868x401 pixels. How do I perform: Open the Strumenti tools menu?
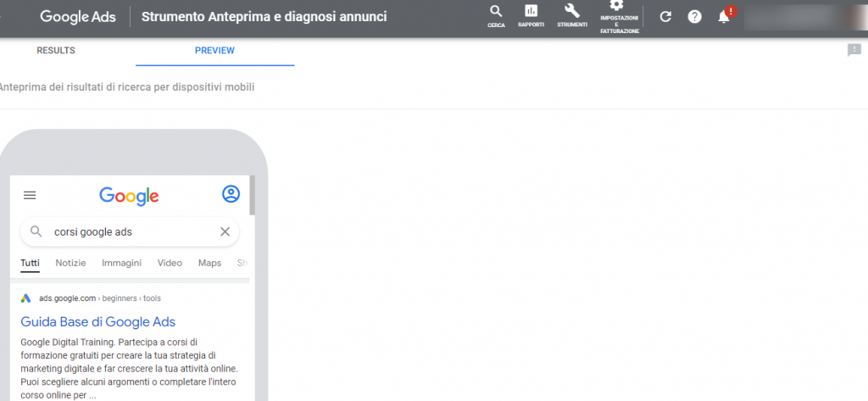(572, 17)
